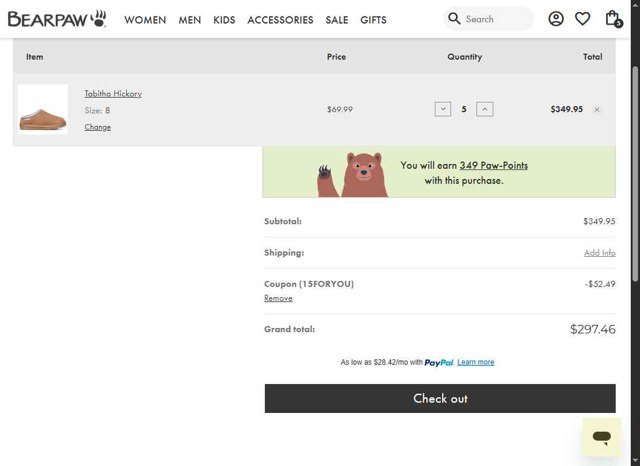The height and width of the screenshot is (466, 640).
Task: Open the 349 Paw-Points link
Action: tap(493, 165)
